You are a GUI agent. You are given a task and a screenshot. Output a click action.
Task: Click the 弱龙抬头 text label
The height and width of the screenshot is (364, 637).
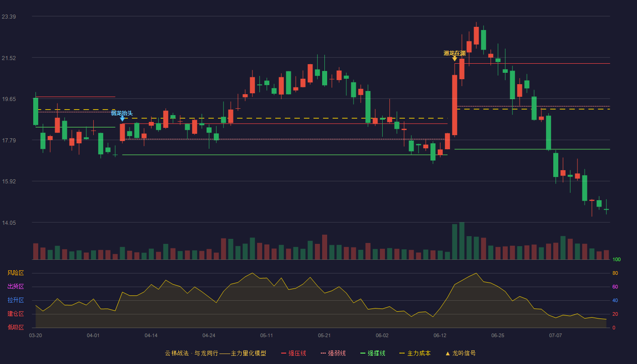coord(122,113)
